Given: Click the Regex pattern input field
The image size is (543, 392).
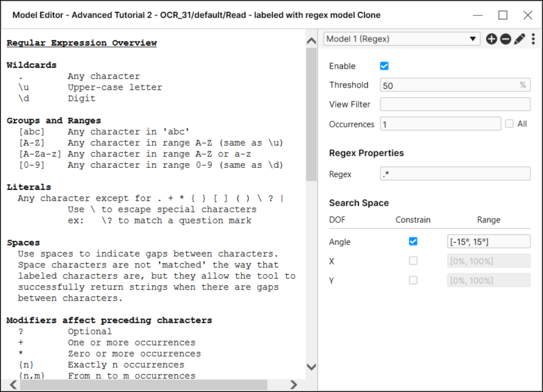Looking at the screenshot, I should [455, 174].
